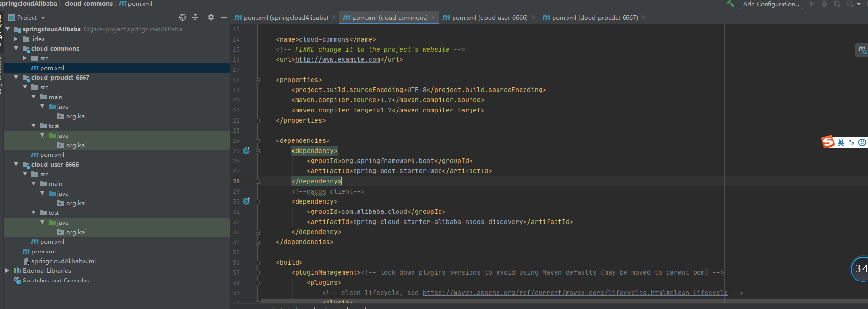Click the spring-boot-starter-web artifactId text
The height and width of the screenshot is (309, 868).
pos(398,171)
